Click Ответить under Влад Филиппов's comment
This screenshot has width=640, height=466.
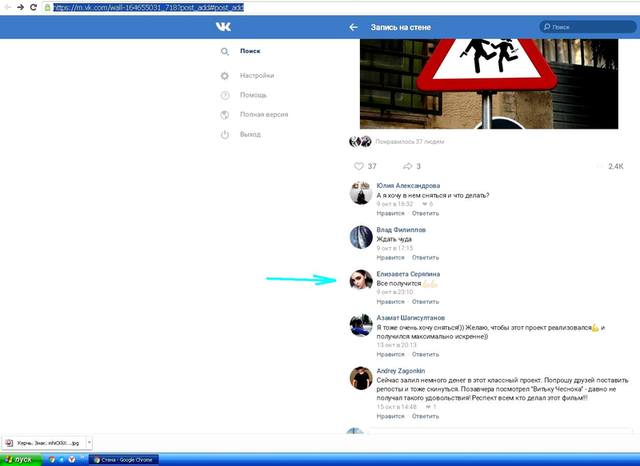pos(425,257)
